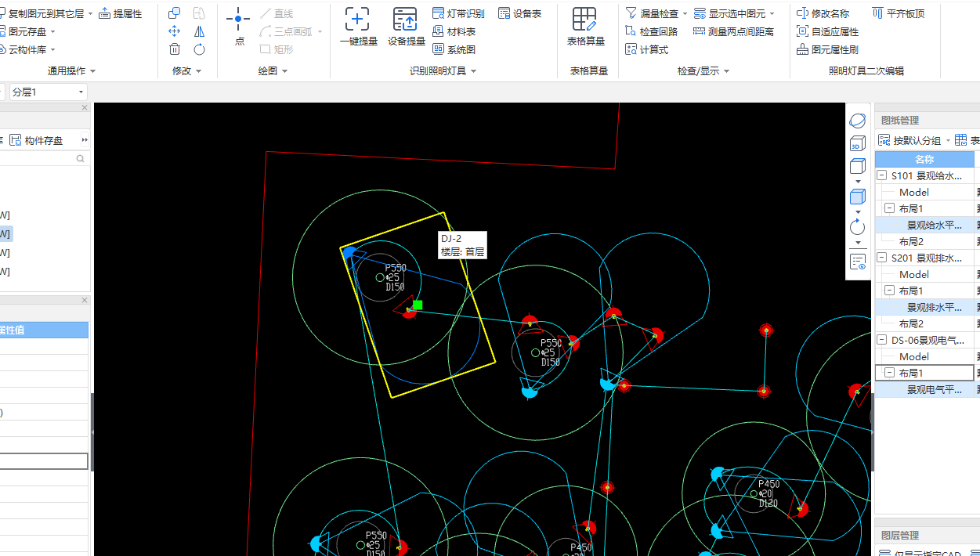Screen dimensions: 980x556
Task: Collapse 布局1 under S201 drawing
Action: click(x=889, y=291)
